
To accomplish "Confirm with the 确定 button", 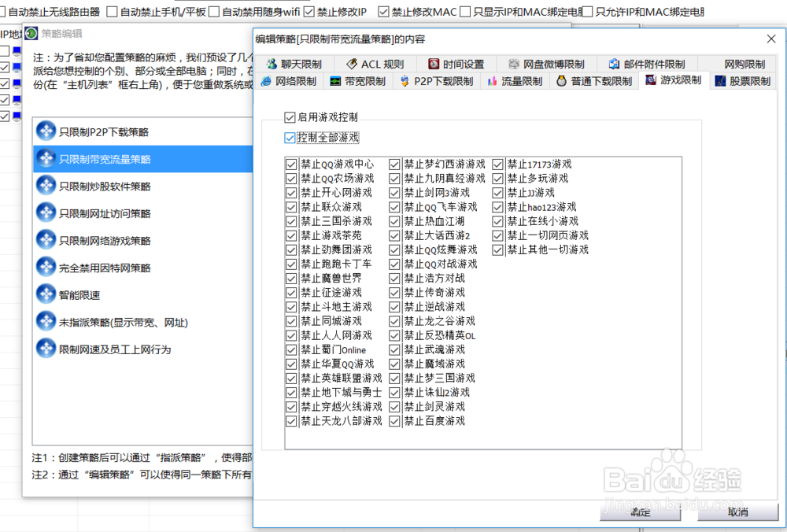I will tap(640, 512).
